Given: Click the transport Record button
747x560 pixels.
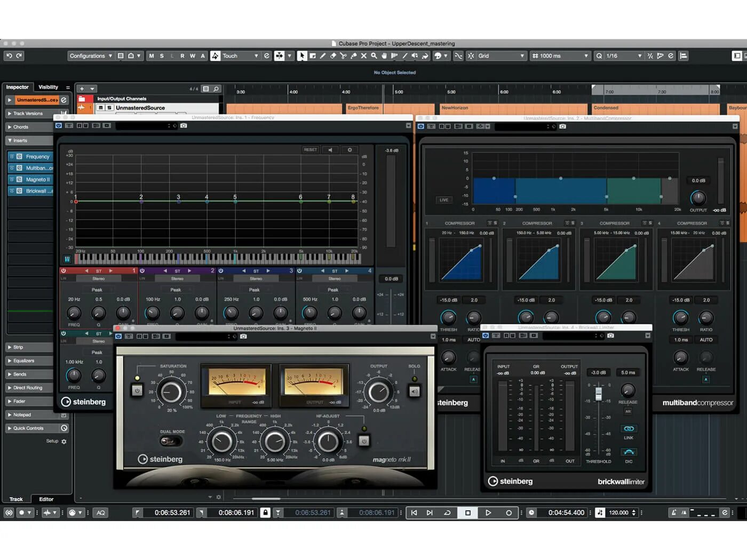Looking at the screenshot, I should coord(508,513).
